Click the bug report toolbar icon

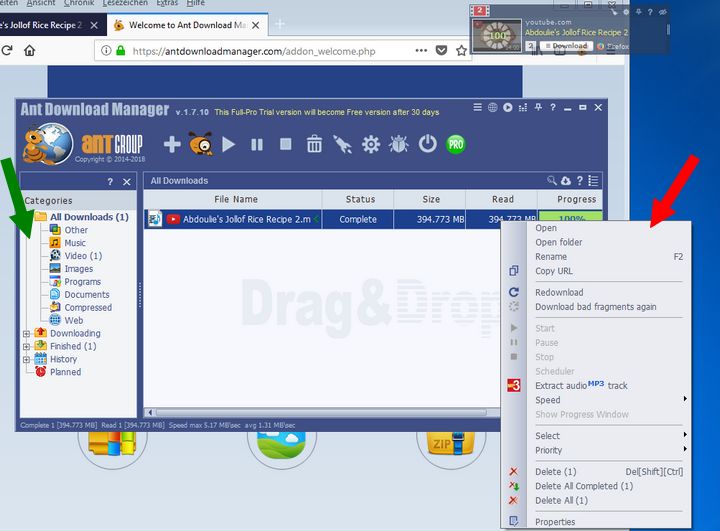(x=399, y=144)
